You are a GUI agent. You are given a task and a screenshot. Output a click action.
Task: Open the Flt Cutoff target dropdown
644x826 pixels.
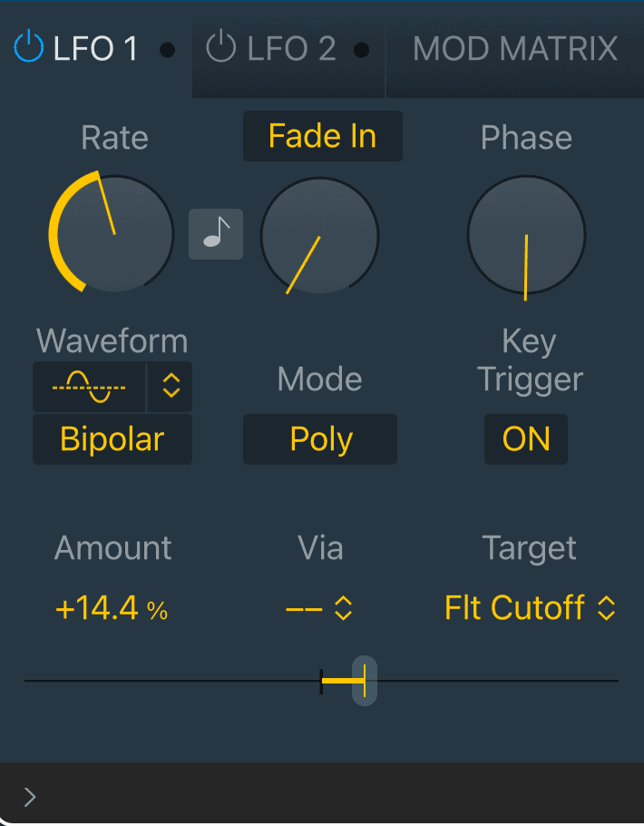(530, 608)
